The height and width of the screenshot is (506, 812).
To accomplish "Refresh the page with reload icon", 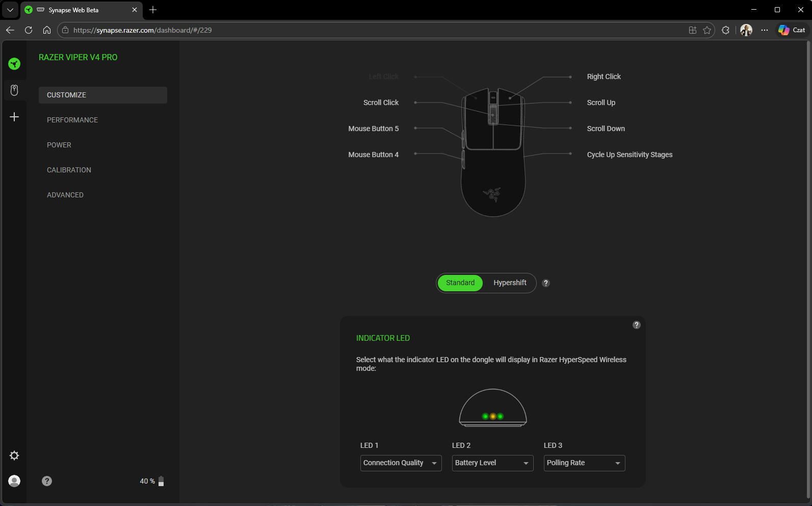I will (x=29, y=30).
